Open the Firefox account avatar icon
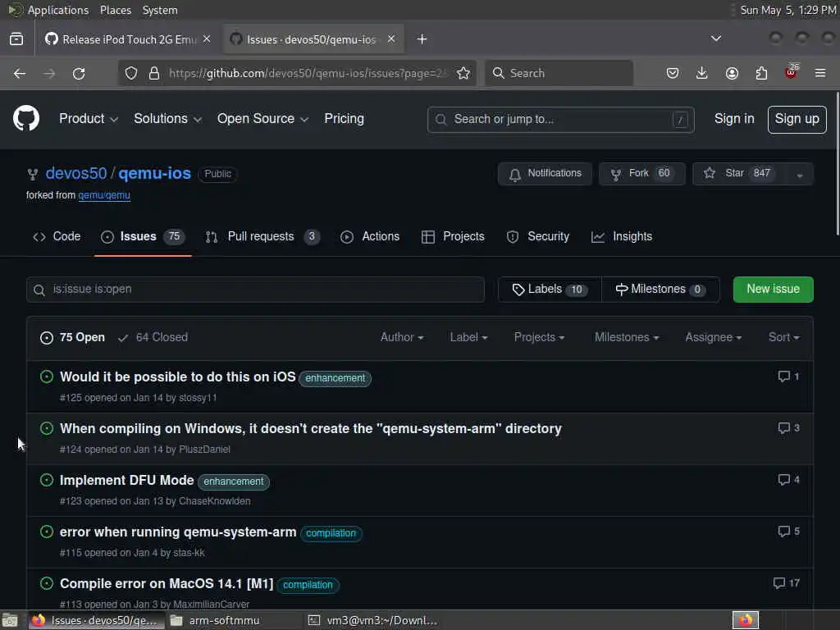 pos(732,73)
